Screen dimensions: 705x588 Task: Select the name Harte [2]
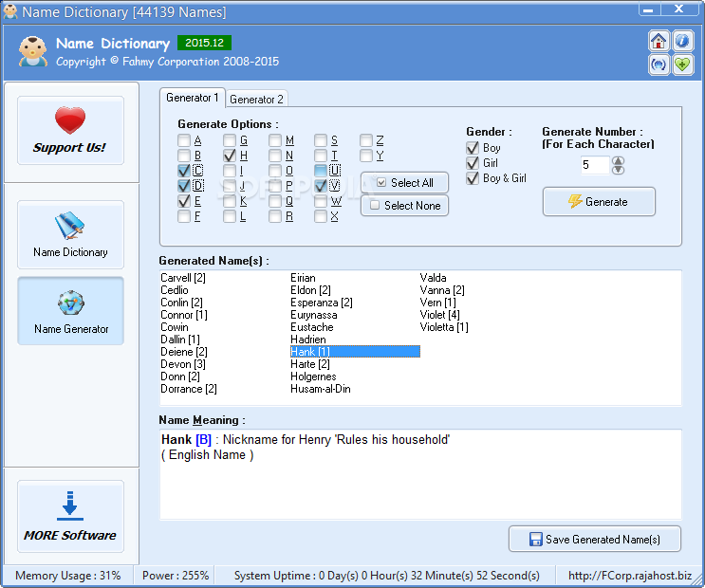pyautogui.click(x=310, y=364)
